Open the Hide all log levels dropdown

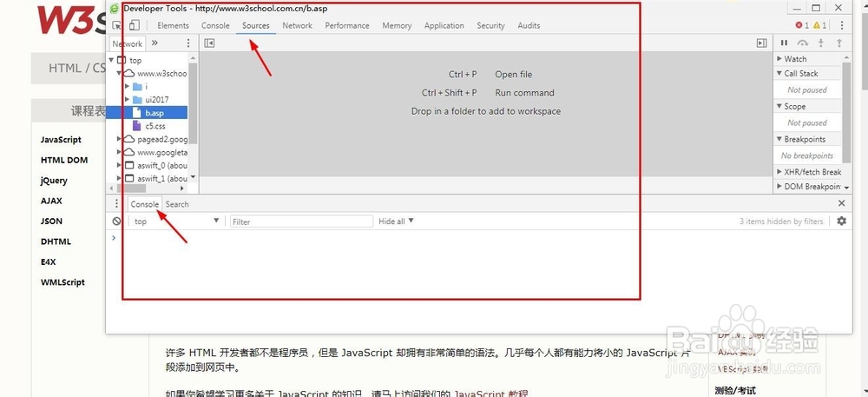(x=397, y=221)
